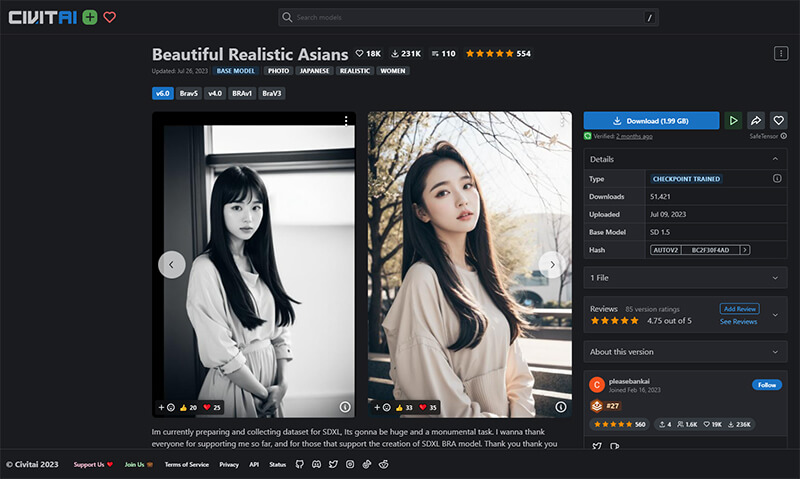The width and height of the screenshot is (800, 479).
Task: Share this model using the arrow icon
Action: click(756, 120)
